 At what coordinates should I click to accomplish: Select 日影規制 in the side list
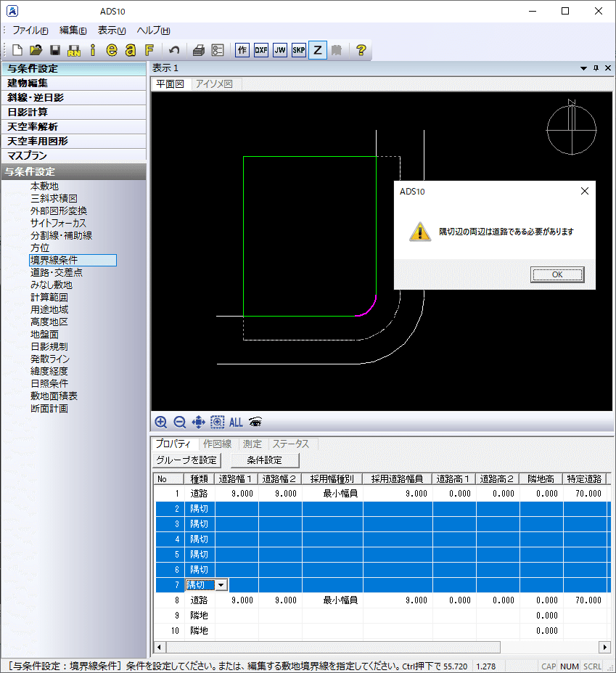pyautogui.click(x=49, y=347)
